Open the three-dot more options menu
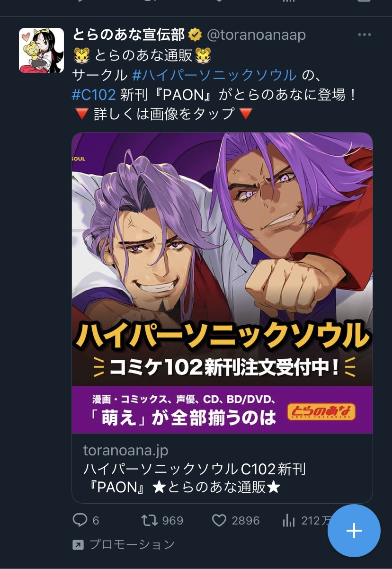Viewport: 392px width, 569px height. [365, 35]
